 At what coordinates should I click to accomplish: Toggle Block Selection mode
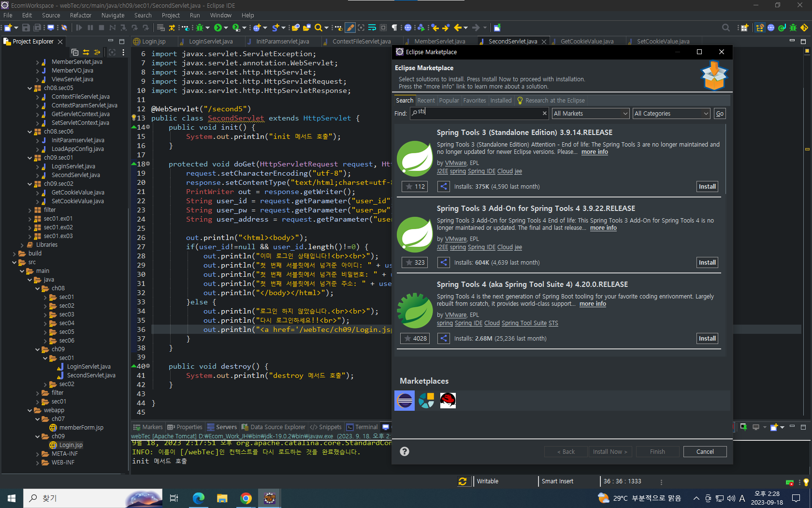click(383, 28)
